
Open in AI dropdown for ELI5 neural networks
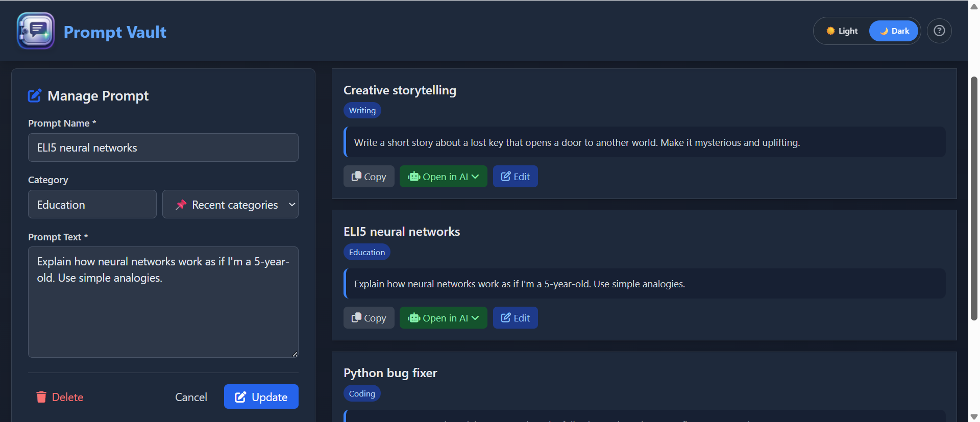click(444, 318)
